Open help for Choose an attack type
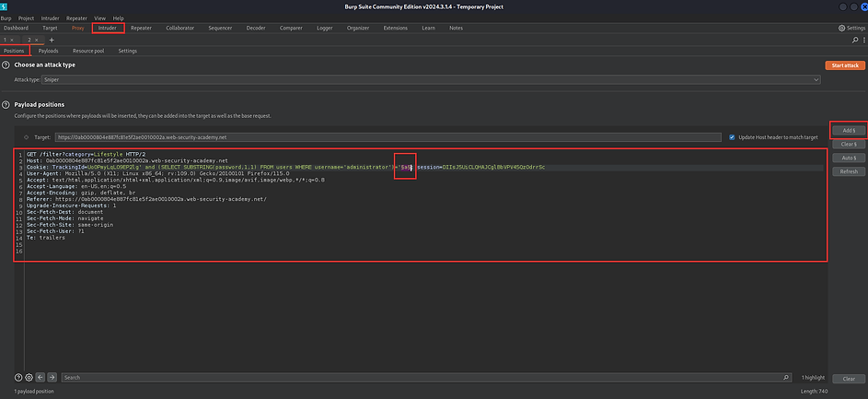 pyautogui.click(x=6, y=65)
